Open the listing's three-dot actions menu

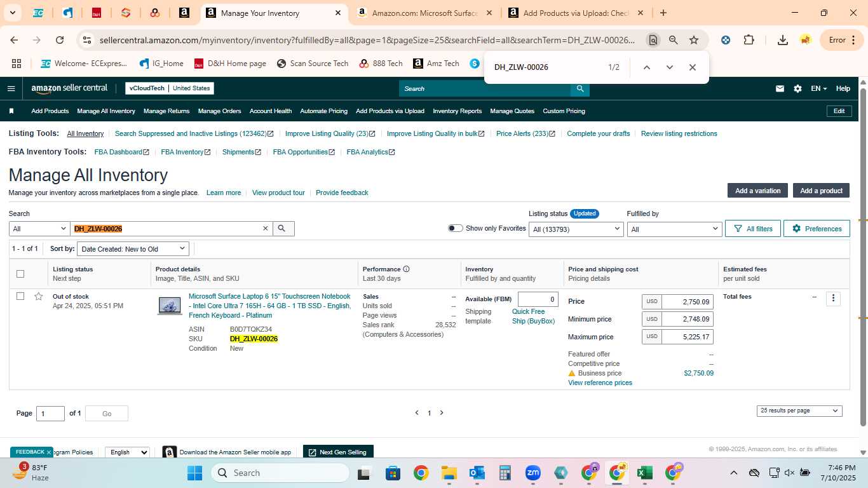[x=833, y=298]
